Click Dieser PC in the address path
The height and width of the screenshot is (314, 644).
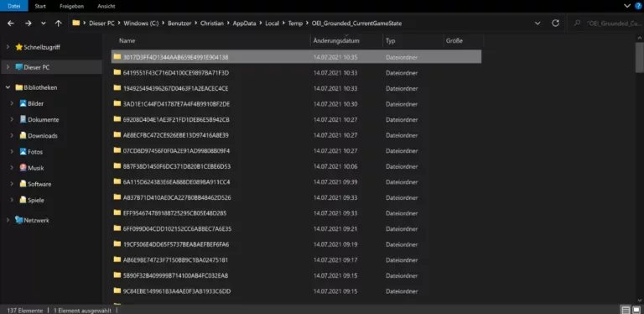click(x=101, y=24)
